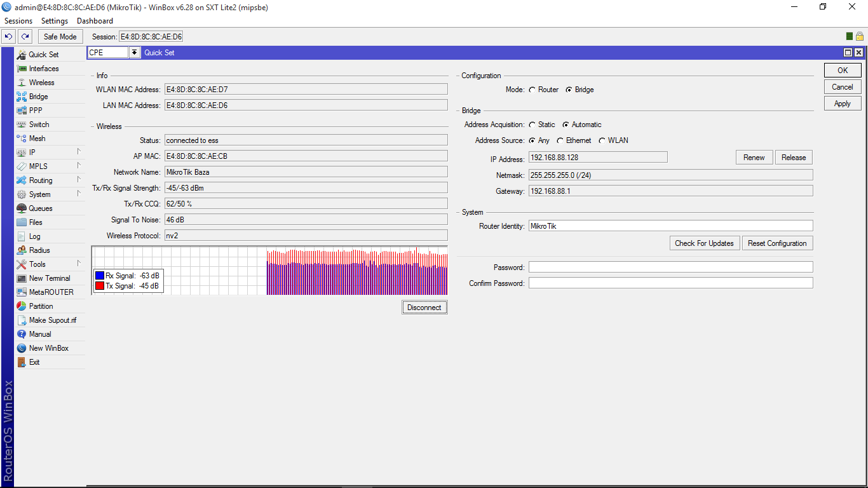Set Address Acquisition to Static
Image resolution: width=868 pixels, height=488 pixels.
[x=532, y=125]
